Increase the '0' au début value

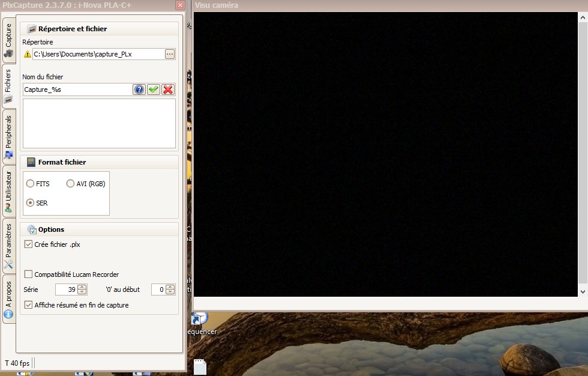[170, 287]
